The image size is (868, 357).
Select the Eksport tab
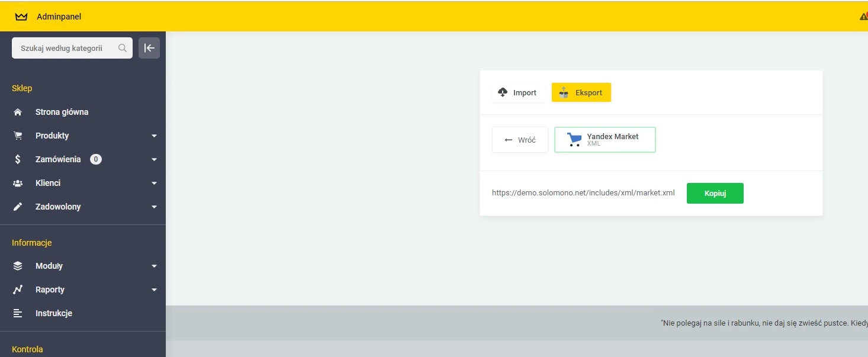(581, 92)
